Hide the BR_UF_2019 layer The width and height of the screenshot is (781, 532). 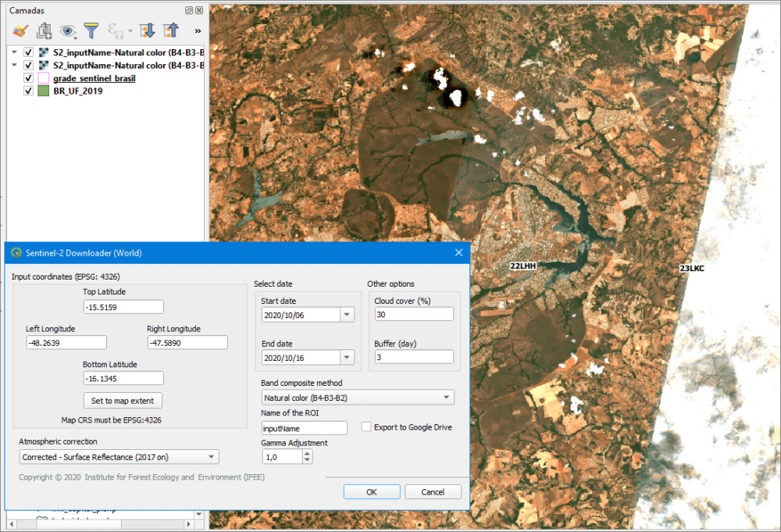[27, 90]
